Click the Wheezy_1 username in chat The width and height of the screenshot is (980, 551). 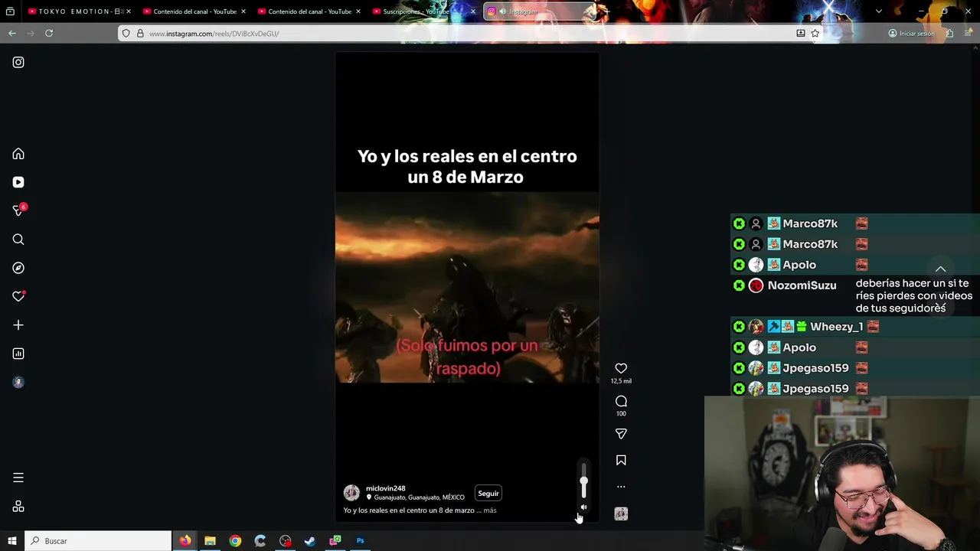(836, 327)
